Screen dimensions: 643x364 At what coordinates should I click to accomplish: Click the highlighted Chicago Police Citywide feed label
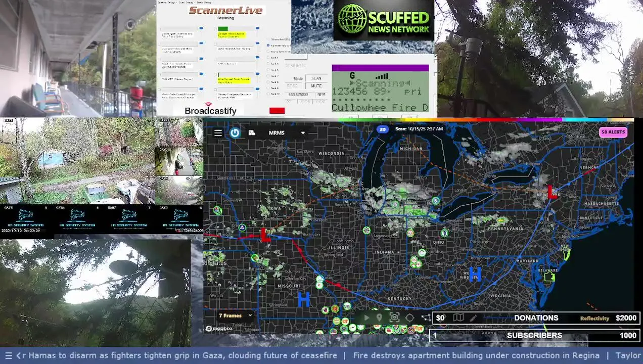point(232,35)
